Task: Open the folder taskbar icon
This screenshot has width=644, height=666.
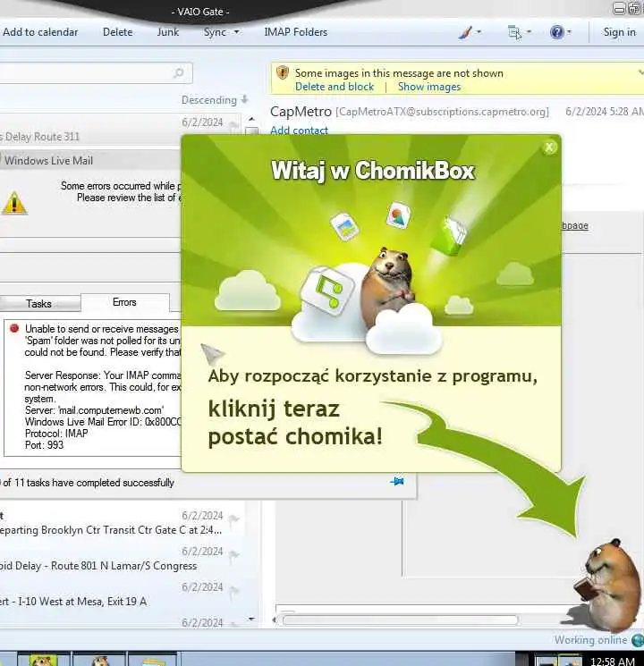Action: [154, 661]
